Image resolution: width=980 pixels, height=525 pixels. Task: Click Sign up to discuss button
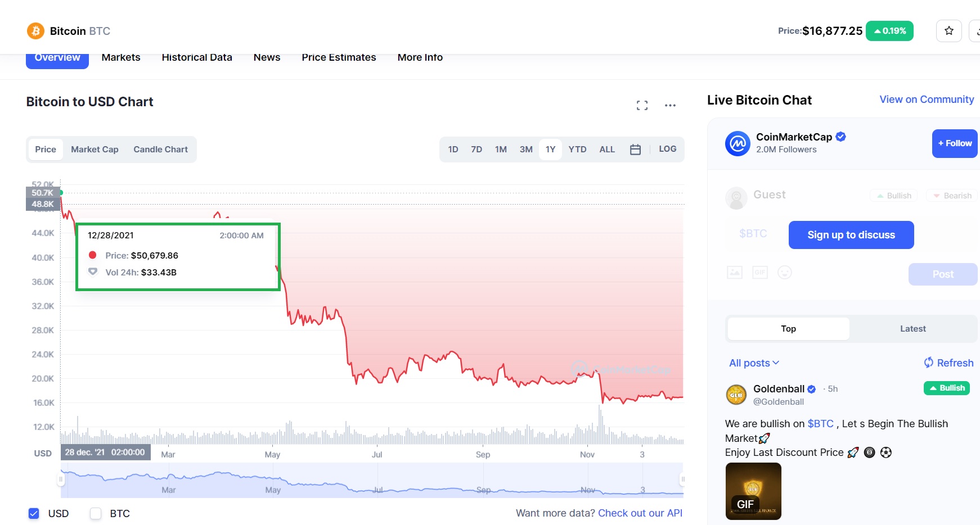pyautogui.click(x=851, y=235)
